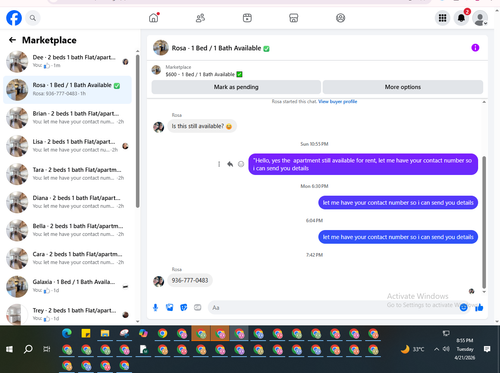
Task: Open the apps grid menu
Action: click(x=442, y=18)
